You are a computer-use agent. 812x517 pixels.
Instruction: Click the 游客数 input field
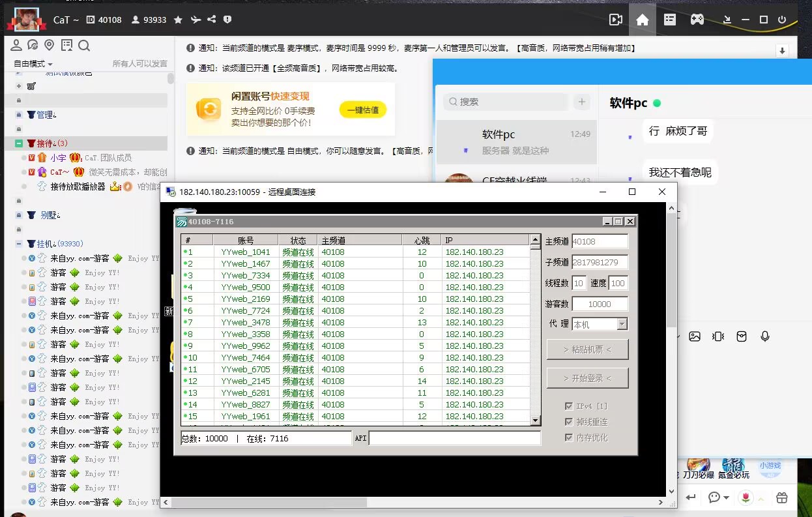point(600,304)
